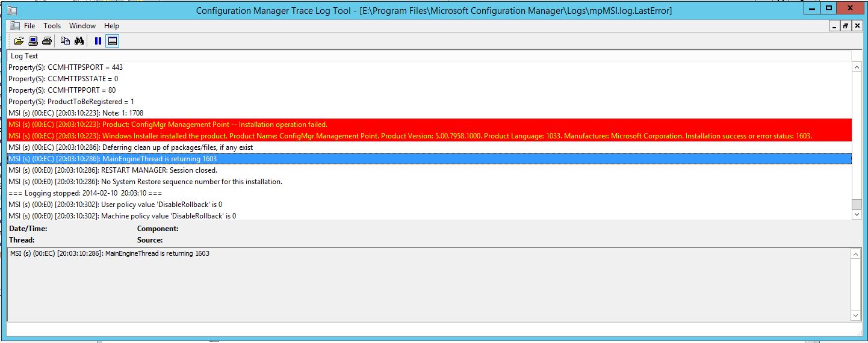Click the Date/Time label in info panel
868x343 pixels.
[x=28, y=229]
